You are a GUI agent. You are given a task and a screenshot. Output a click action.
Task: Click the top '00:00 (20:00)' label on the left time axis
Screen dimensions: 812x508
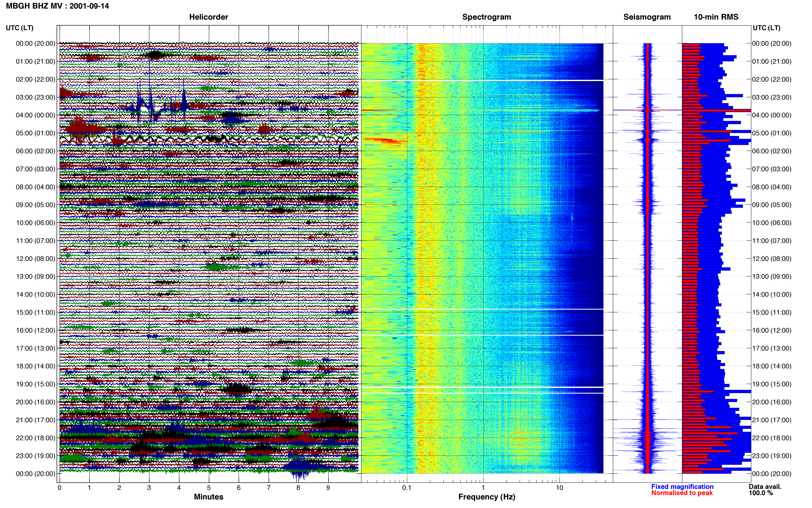[36, 43]
